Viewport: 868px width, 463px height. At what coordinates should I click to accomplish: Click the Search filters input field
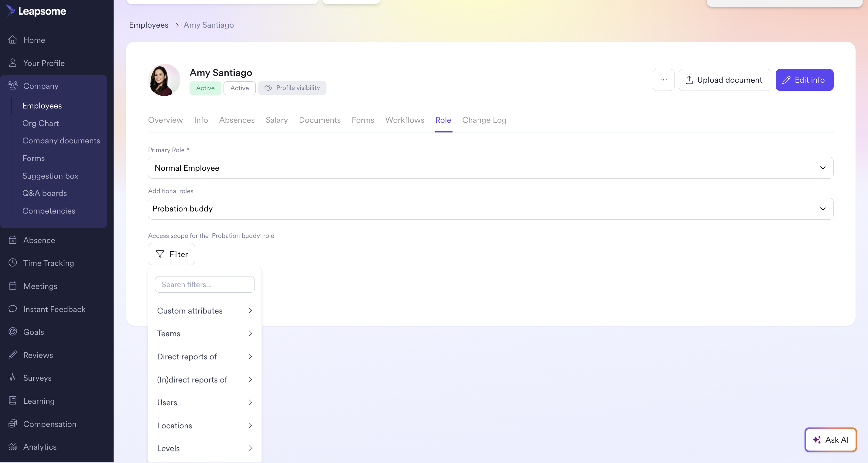pyautogui.click(x=204, y=284)
